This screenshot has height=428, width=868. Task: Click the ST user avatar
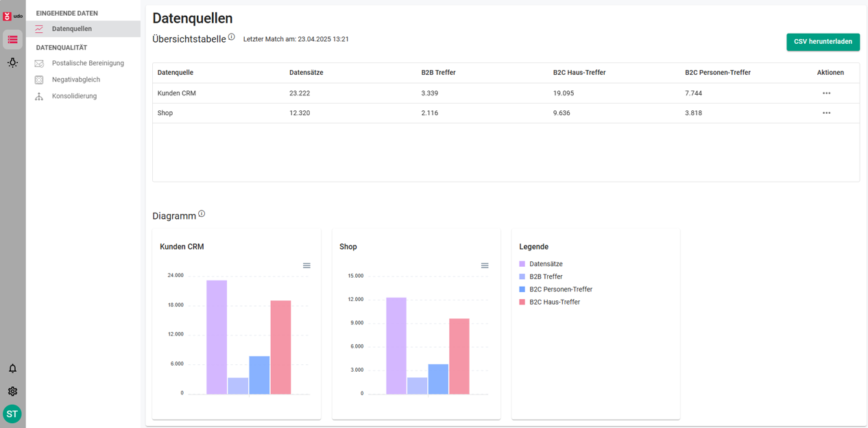point(12,414)
